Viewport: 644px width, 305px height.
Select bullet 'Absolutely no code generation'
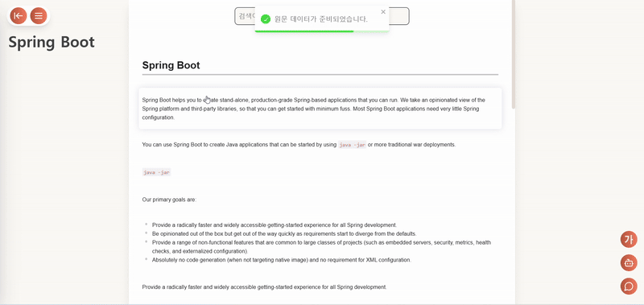click(x=281, y=260)
